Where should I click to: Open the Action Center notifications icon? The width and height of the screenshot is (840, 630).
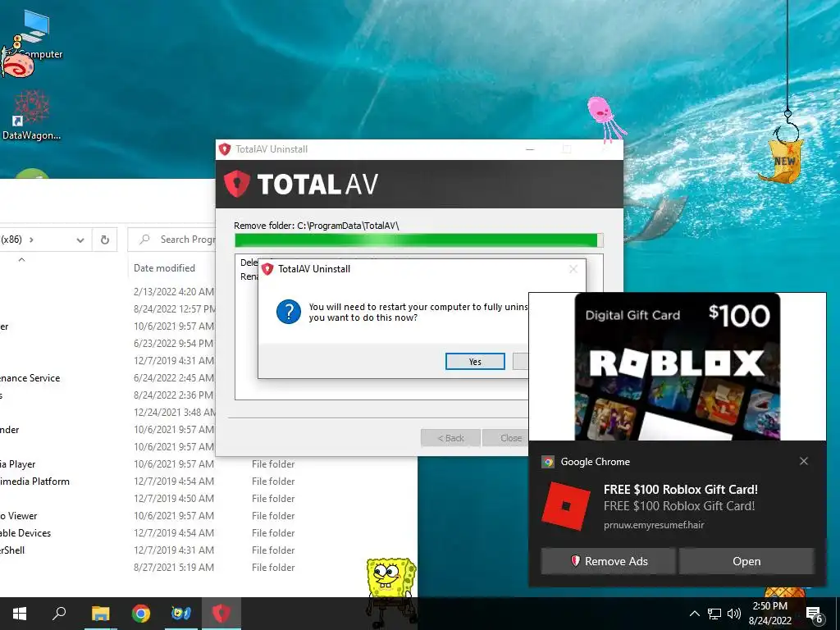tap(815, 614)
